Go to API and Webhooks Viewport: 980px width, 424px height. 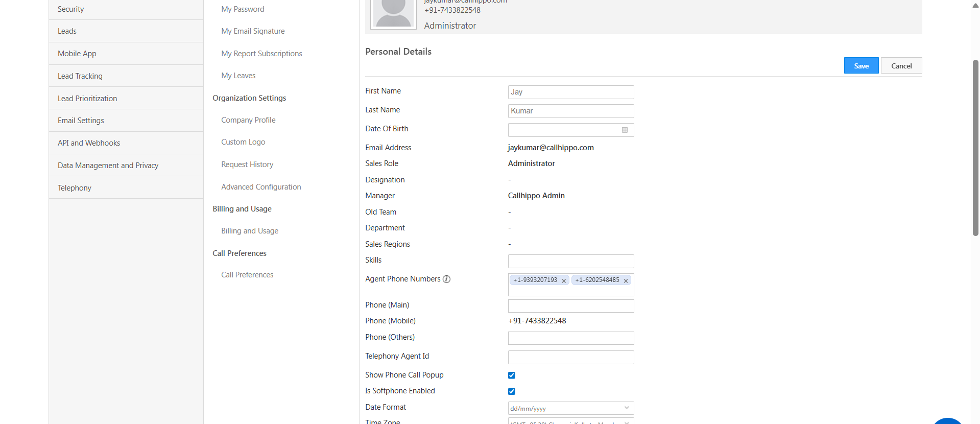126,143
